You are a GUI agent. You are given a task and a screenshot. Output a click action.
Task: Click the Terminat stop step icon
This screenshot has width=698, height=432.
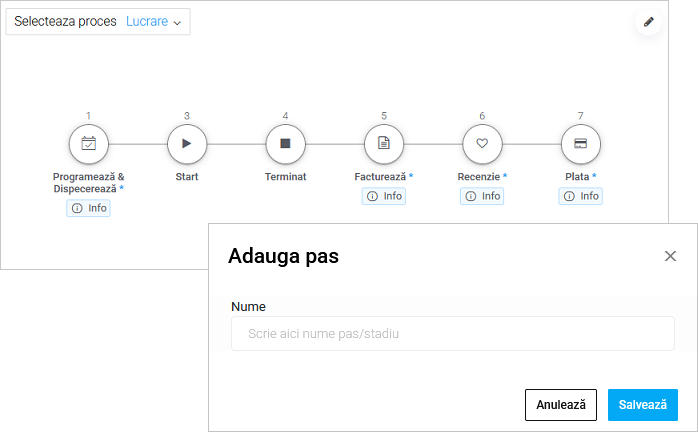click(x=285, y=144)
